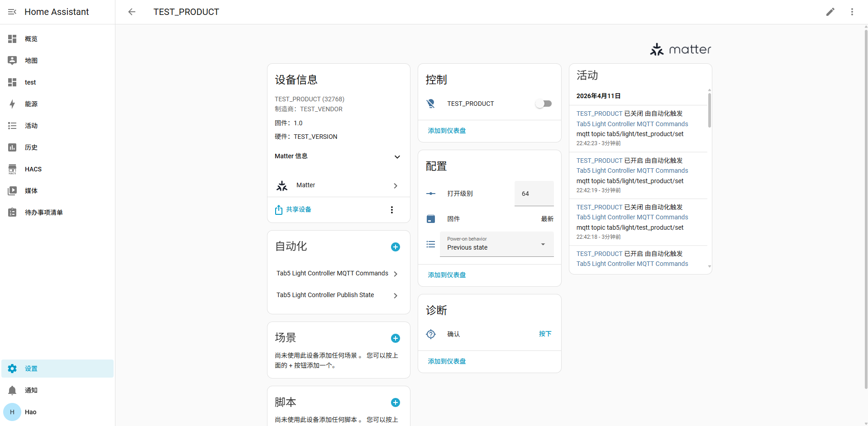
Task: Add a new script with plus icon
Action: (395, 402)
